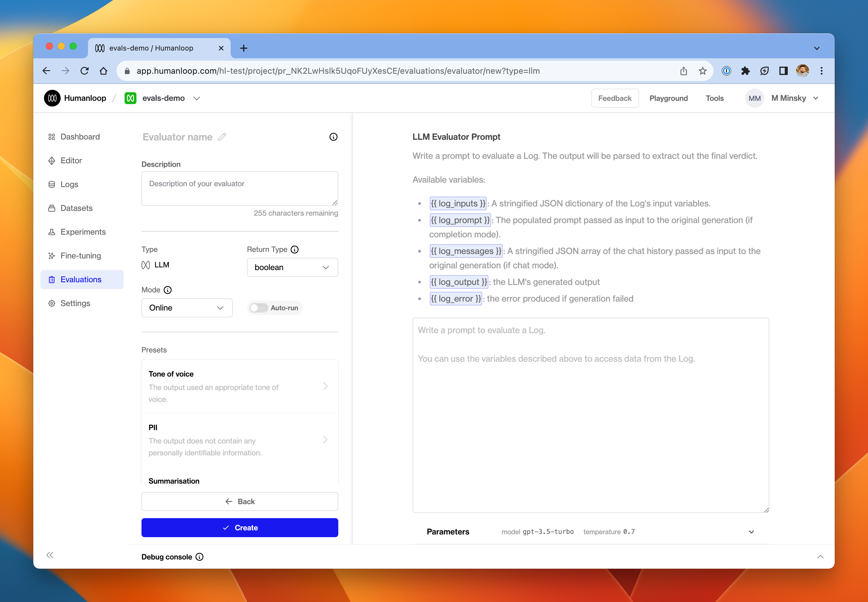Click the Feedback button

click(615, 98)
